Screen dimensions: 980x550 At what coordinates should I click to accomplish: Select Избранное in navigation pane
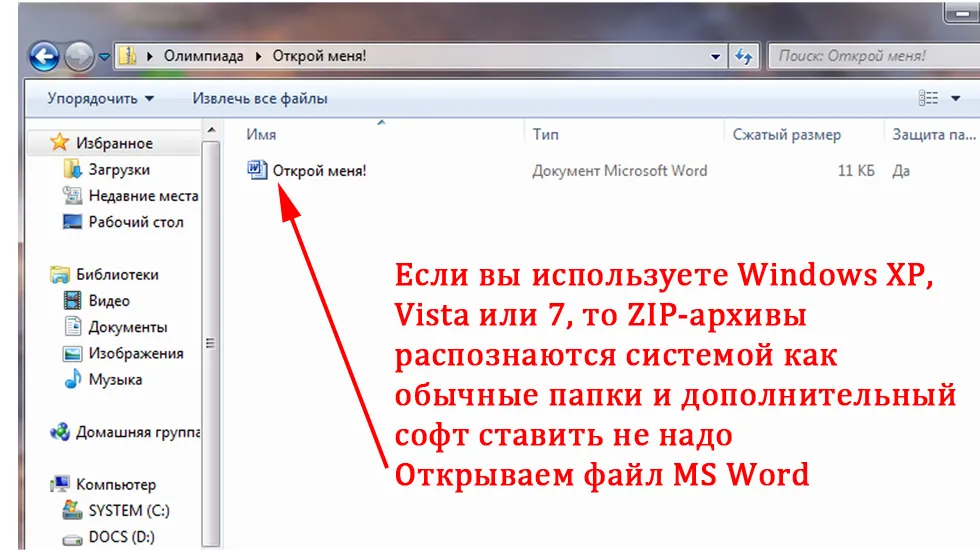pos(114,143)
